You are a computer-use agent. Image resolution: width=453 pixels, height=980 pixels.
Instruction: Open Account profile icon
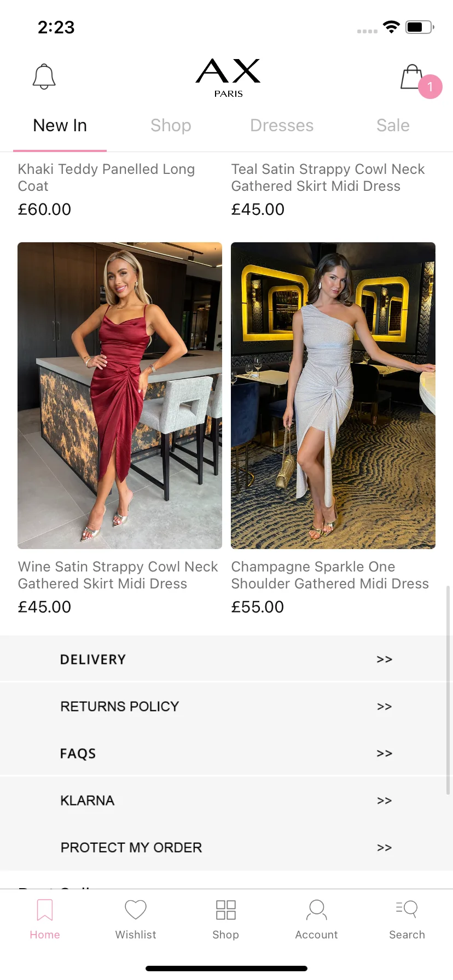pos(317,910)
